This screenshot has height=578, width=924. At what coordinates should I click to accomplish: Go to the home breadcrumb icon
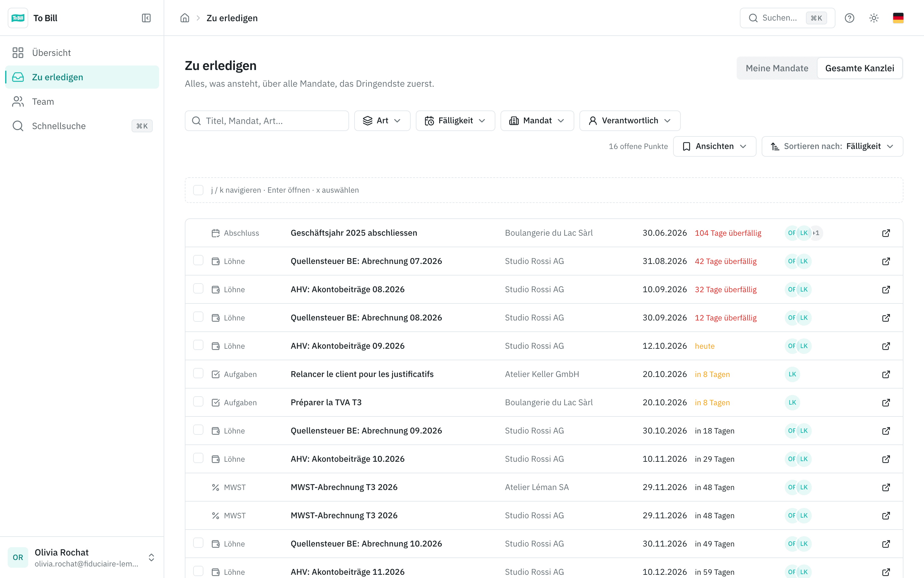pos(185,18)
